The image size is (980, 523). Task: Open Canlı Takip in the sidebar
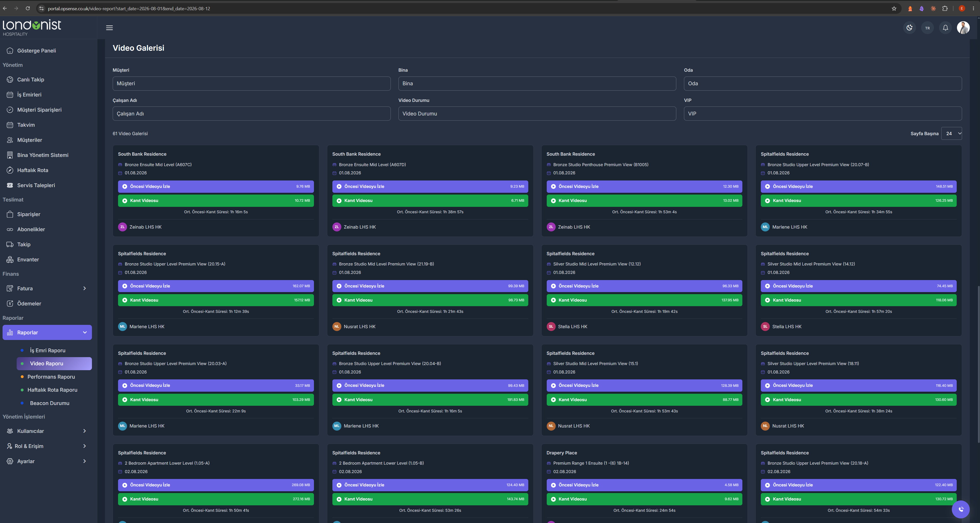[x=47, y=80]
